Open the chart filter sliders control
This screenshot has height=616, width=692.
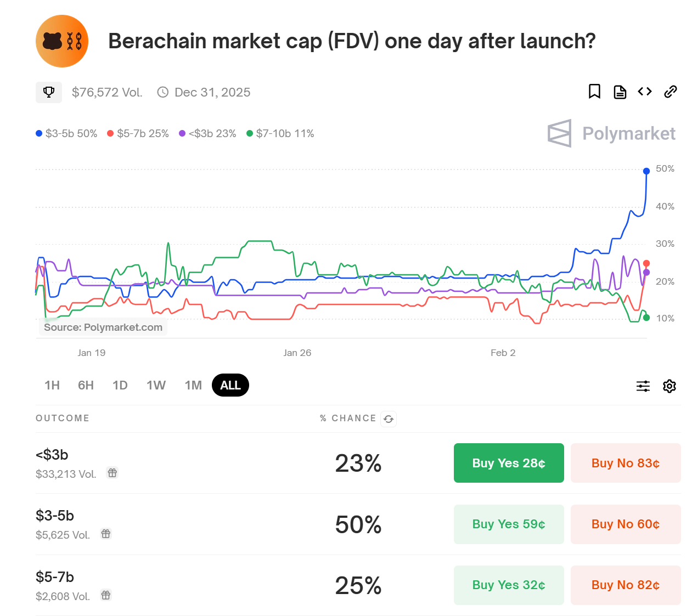(643, 386)
